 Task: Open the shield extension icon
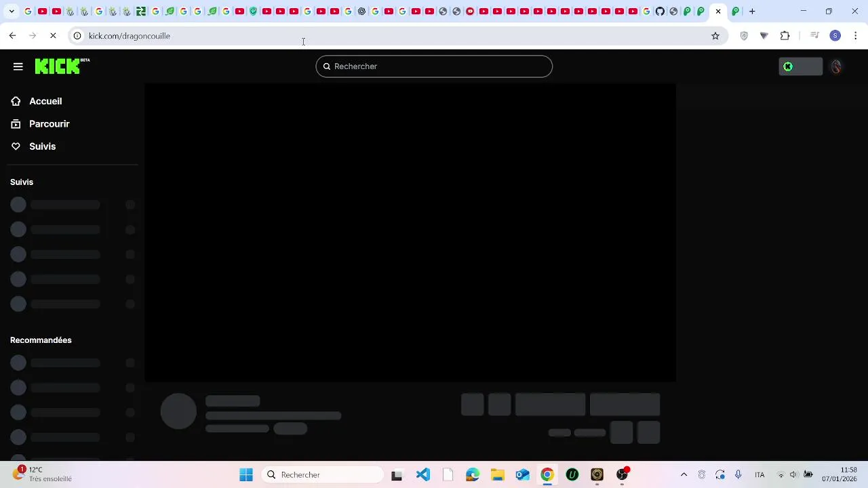(744, 35)
